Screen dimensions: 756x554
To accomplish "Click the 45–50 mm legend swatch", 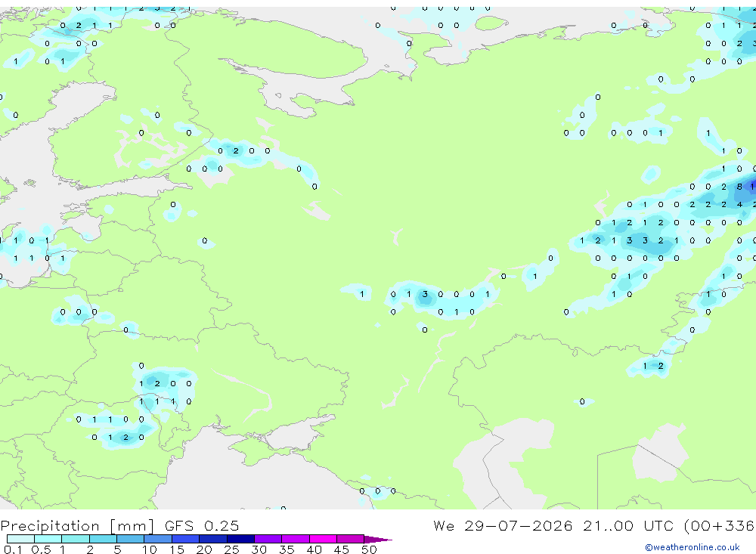I will point(351,539).
